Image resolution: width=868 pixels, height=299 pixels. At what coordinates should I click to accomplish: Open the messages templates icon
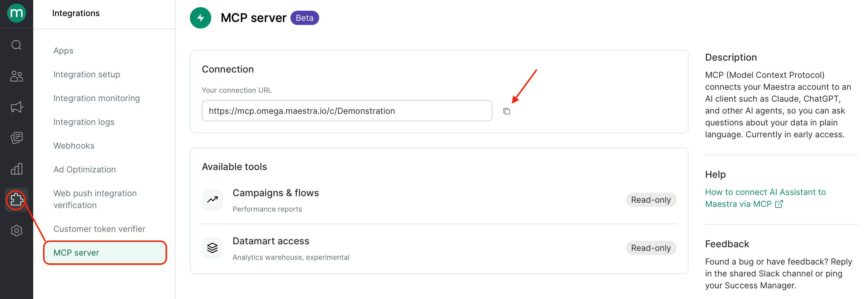click(x=17, y=138)
